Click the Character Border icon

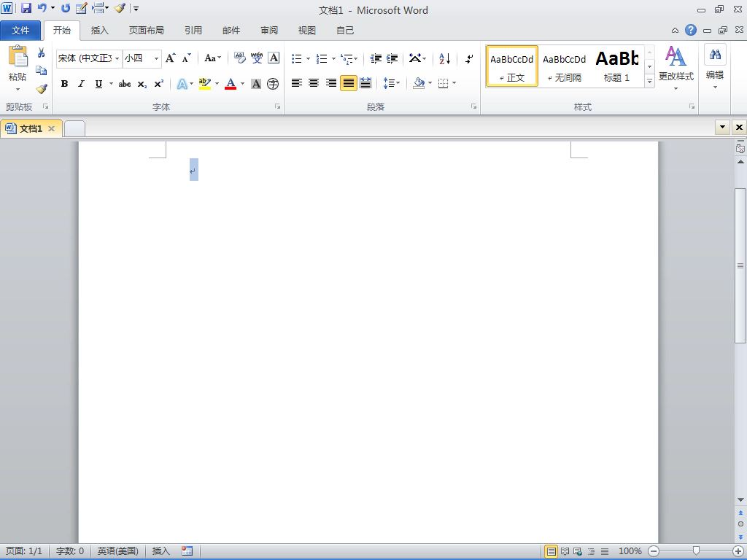[274, 58]
